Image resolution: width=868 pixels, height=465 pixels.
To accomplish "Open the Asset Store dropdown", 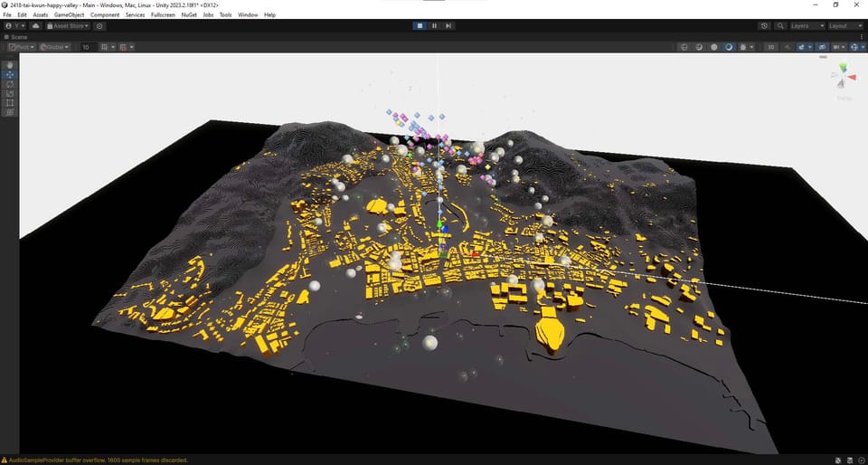I will pos(68,25).
